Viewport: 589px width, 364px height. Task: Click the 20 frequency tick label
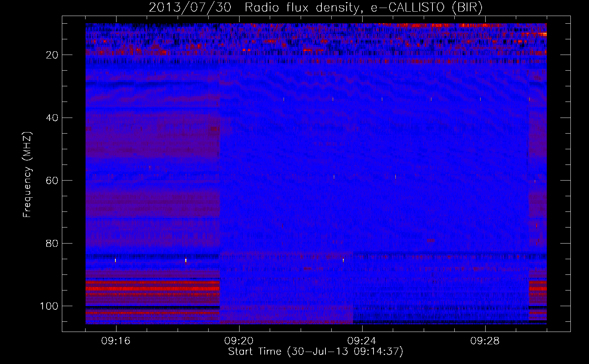point(52,55)
